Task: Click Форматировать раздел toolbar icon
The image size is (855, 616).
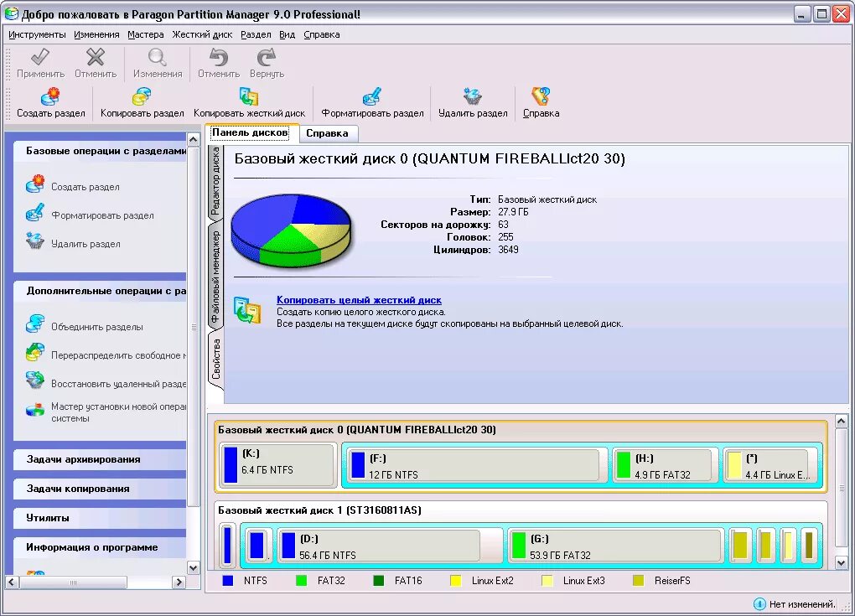Action: (x=372, y=97)
